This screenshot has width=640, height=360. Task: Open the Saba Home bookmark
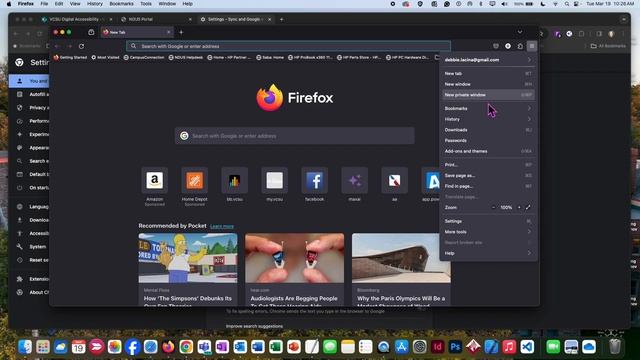click(270, 58)
